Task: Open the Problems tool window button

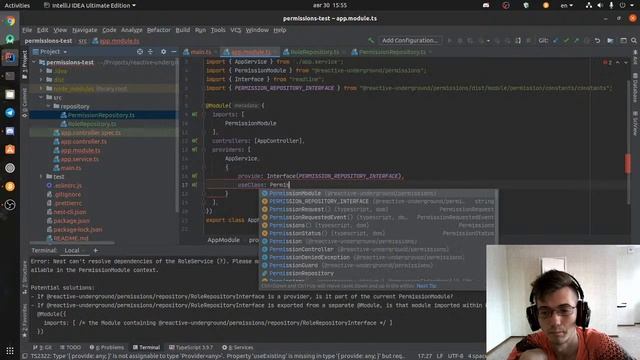Action: pyautogui.click(x=107, y=347)
